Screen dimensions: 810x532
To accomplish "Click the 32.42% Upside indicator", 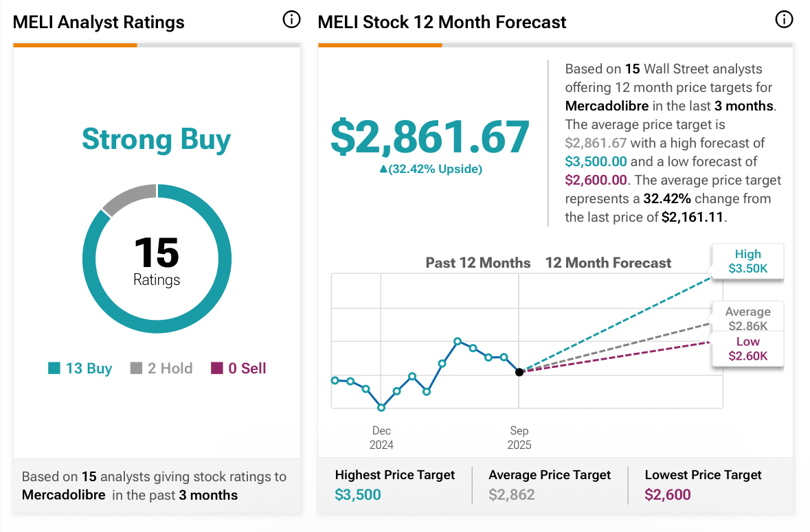I will [x=431, y=170].
